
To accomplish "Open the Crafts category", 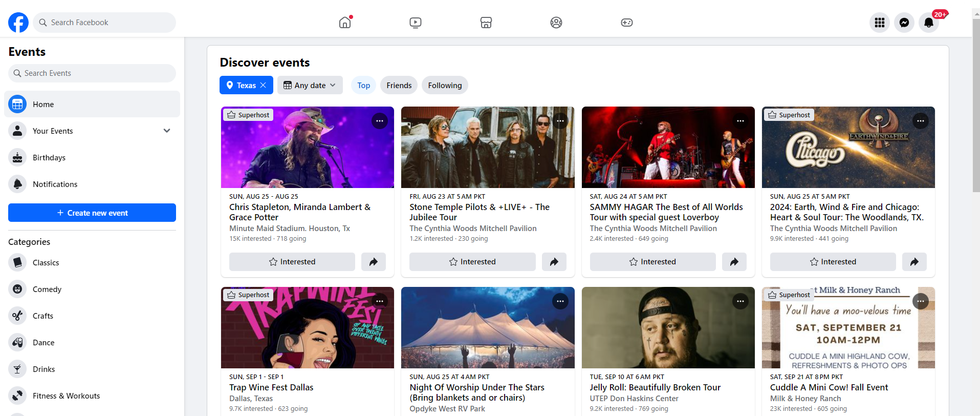I will coord(92,316).
